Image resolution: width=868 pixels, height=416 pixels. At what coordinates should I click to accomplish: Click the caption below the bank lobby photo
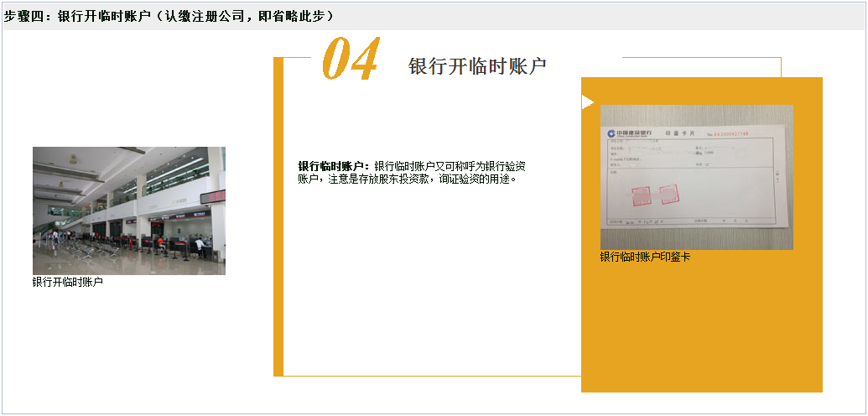68,283
